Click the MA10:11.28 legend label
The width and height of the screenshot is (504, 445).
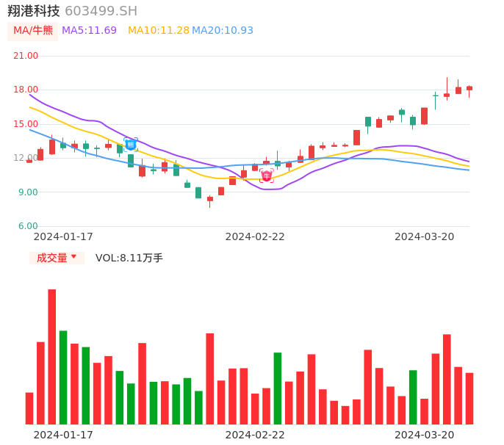click(159, 31)
